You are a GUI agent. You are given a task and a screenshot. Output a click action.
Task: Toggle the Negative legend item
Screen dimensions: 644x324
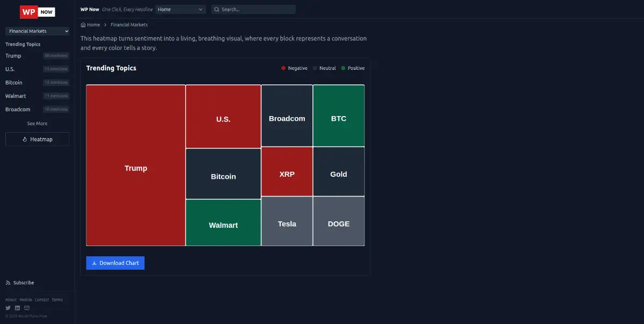(295, 68)
